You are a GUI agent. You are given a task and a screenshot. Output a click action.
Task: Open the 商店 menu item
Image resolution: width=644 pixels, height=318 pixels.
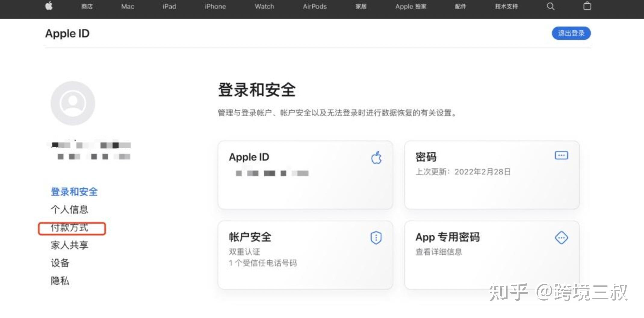87,6
